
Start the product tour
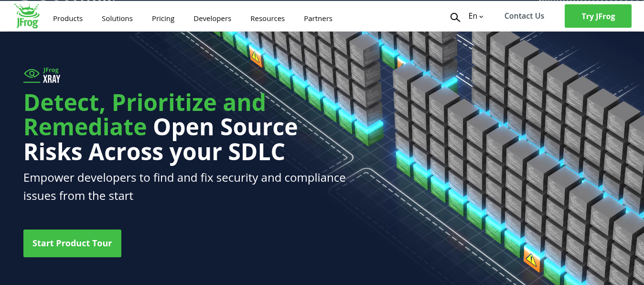point(72,243)
